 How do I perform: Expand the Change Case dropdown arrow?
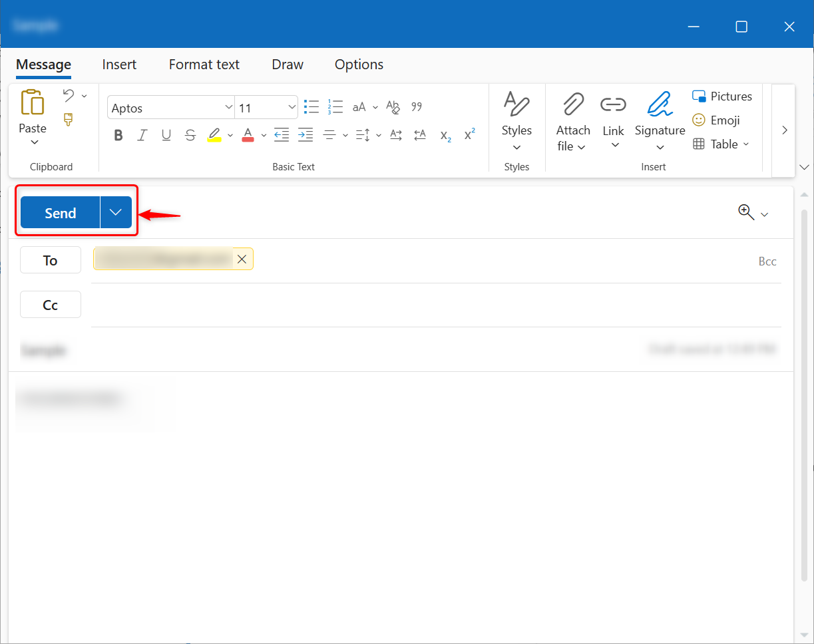tap(375, 107)
